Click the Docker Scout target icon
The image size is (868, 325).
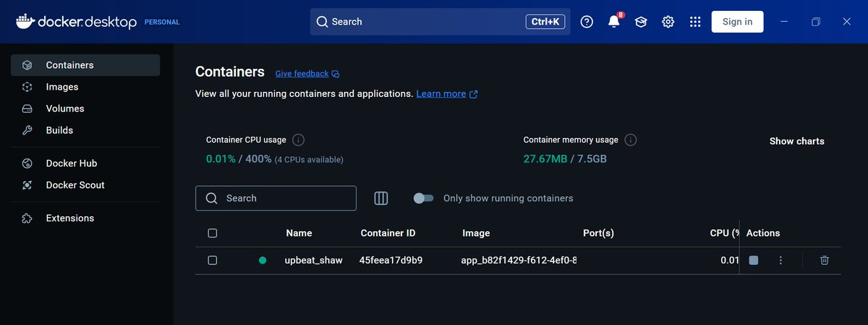pyautogui.click(x=27, y=185)
